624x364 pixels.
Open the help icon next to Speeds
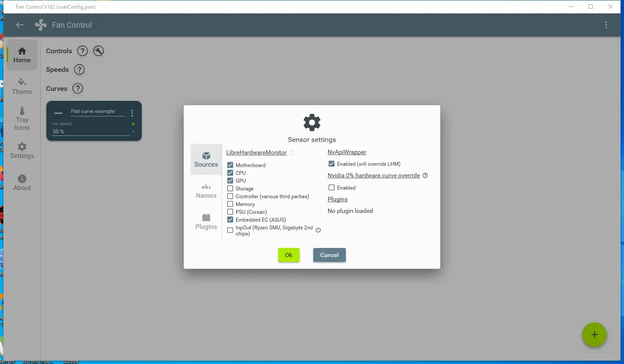(x=79, y=70)
